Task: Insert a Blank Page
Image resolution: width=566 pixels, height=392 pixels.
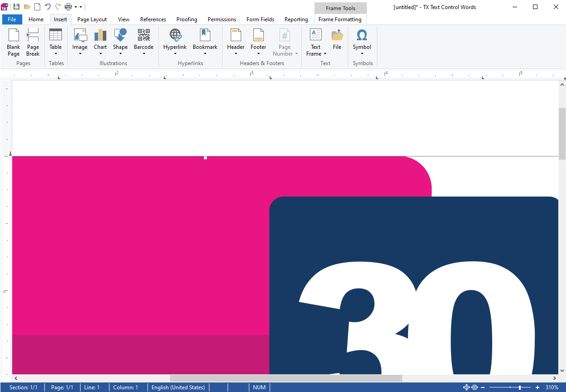Action: (x=14, y=42)
